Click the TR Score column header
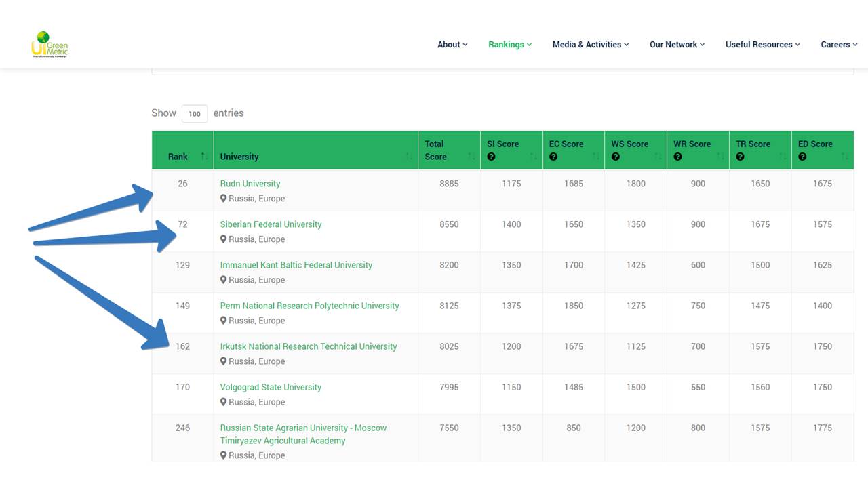The height and width of the screenshot is (488, 868). (x=760, y=150)
